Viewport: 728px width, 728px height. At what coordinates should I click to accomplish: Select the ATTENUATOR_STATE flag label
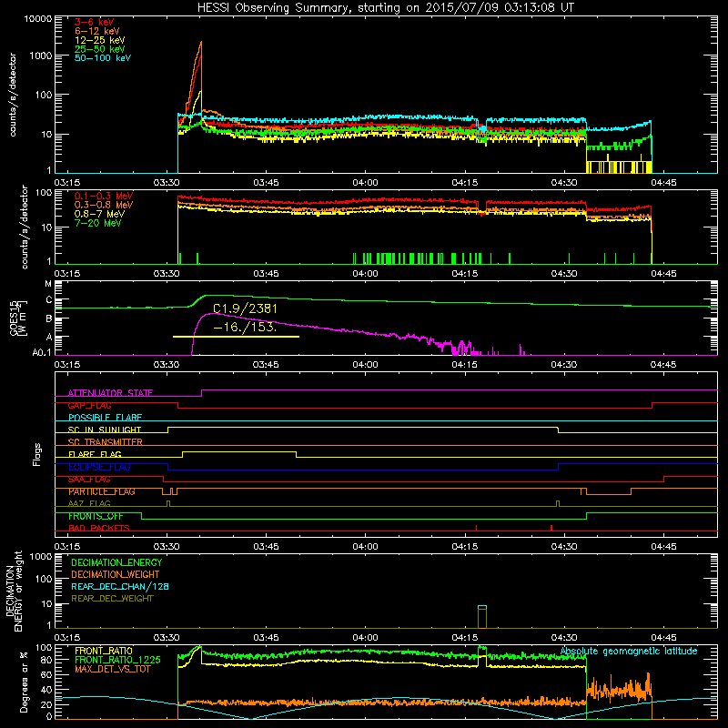(x=110, y=393)
